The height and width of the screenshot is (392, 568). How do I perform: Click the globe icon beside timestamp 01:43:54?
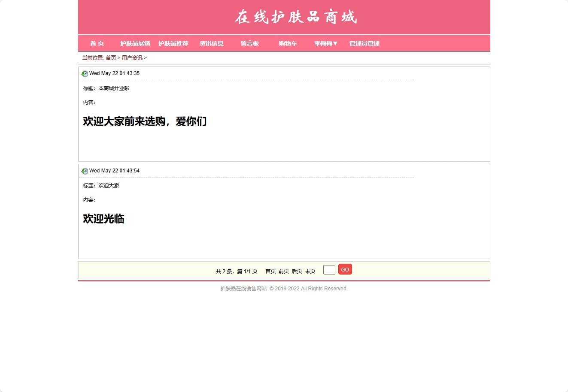(x=84, y=171)
